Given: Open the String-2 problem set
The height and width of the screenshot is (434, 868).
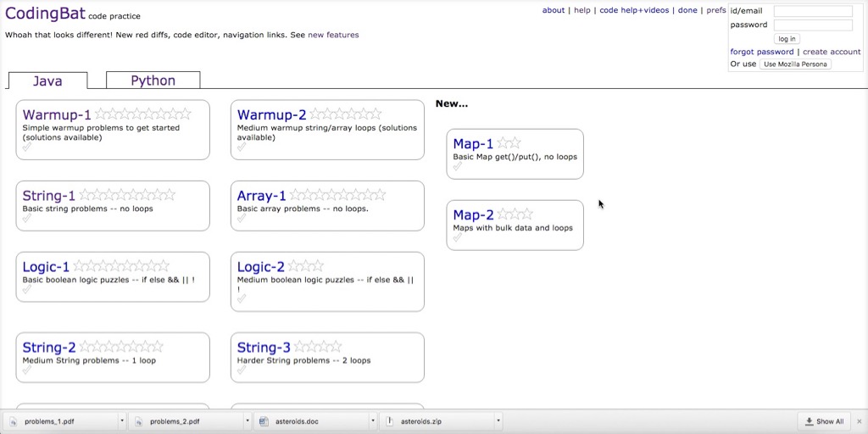Looking at the screenshot, I should [49, 348].
